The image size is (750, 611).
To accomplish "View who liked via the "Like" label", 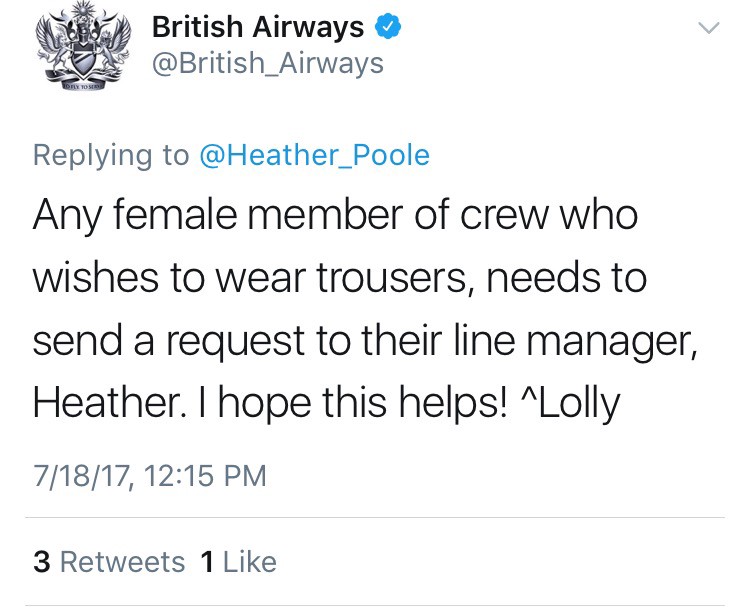I will pyautogui.click(x=249, y=562).
